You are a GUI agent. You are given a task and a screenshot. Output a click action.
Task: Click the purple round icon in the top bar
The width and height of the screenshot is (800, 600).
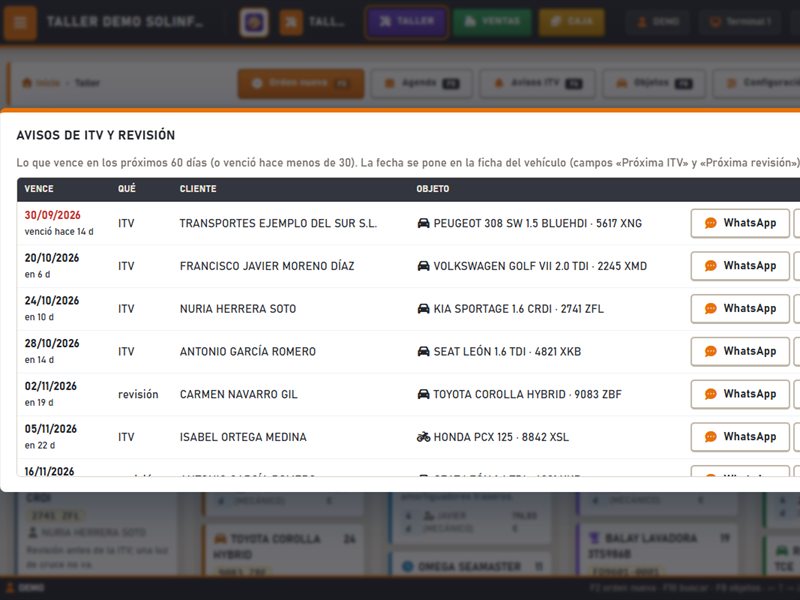point(254,22)
